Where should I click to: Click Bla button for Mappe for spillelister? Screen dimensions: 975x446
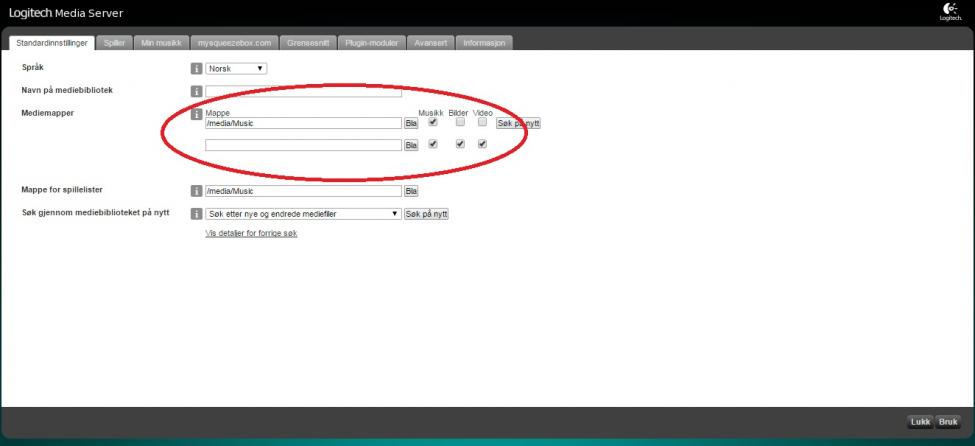pos(411,191)
